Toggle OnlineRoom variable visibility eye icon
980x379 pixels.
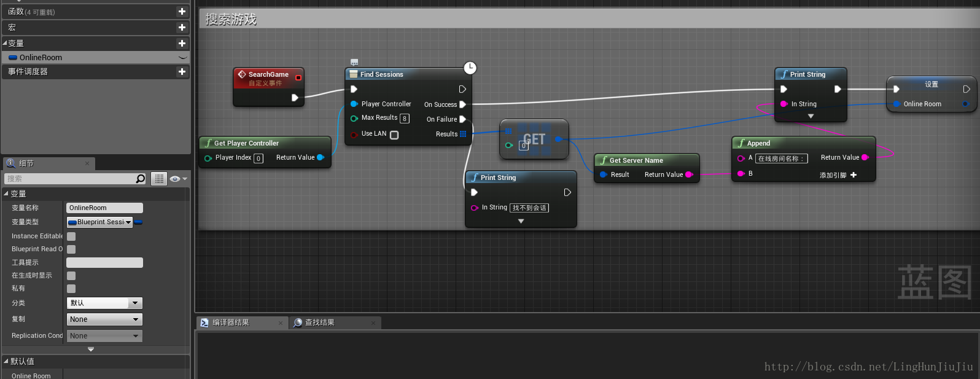[x=182, y=58]
